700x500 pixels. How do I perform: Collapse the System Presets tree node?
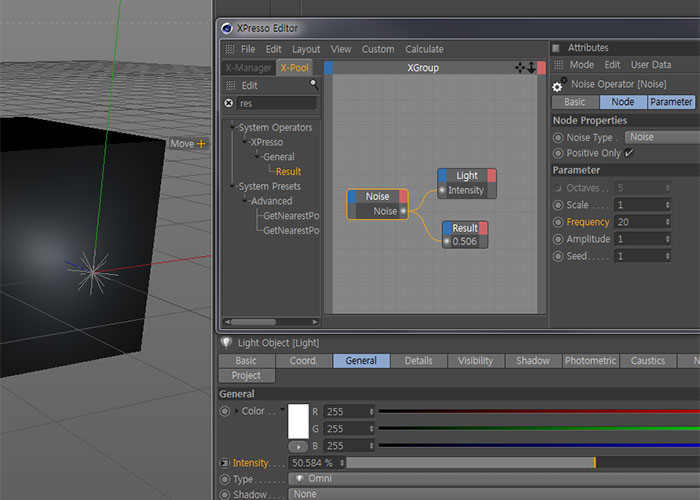(232, 186)
